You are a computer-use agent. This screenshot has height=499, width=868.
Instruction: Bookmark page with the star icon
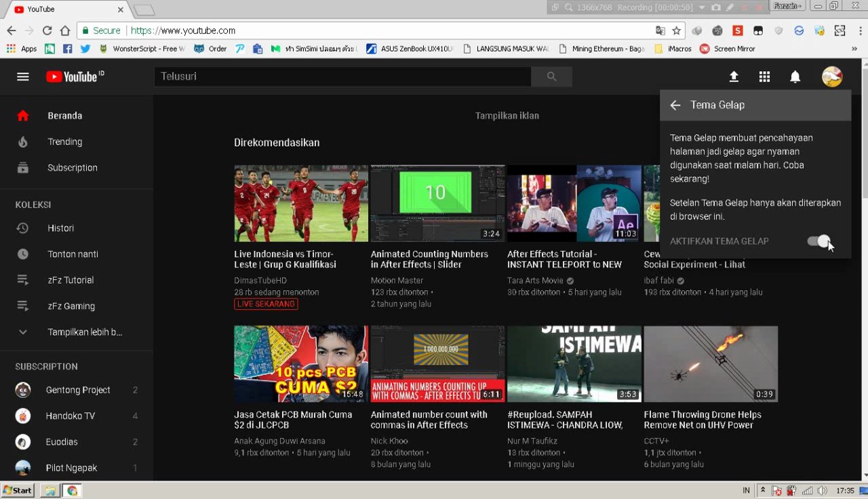[676, 31]
